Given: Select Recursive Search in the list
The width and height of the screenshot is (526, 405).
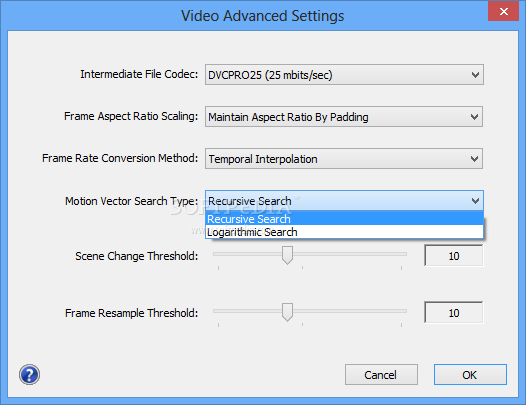Looking at the screenshot, I should coord(344,219).
